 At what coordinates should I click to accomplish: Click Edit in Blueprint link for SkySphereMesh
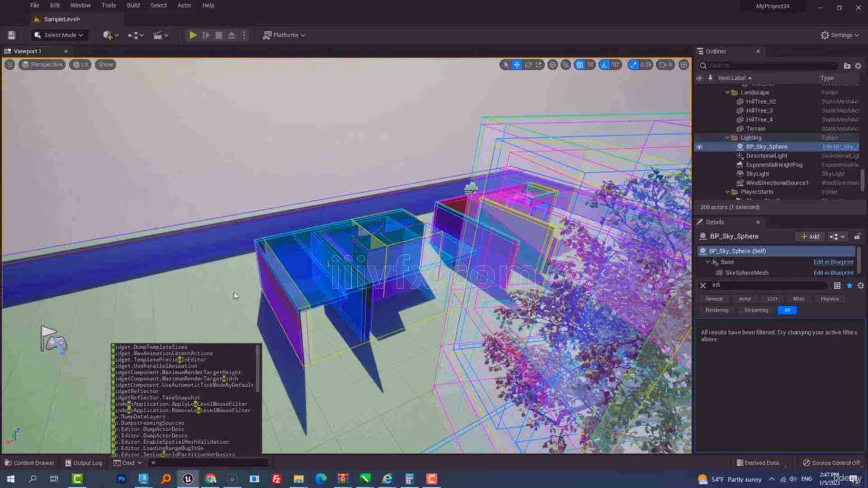(833, 273)
